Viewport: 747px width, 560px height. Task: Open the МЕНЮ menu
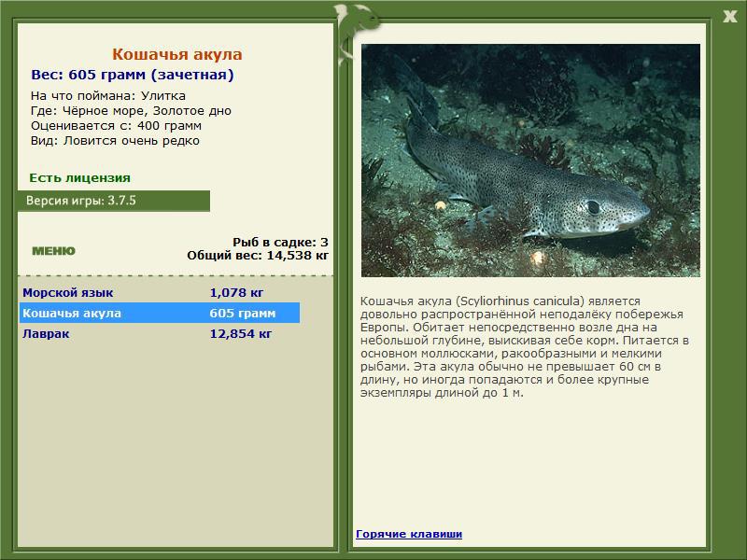click(53, 251)
